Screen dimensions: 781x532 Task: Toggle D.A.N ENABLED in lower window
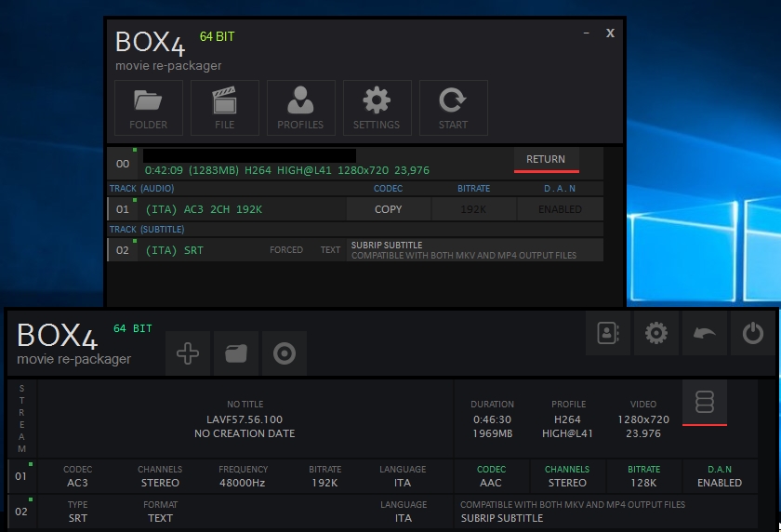pyautogui.click(x=720, y=476)
